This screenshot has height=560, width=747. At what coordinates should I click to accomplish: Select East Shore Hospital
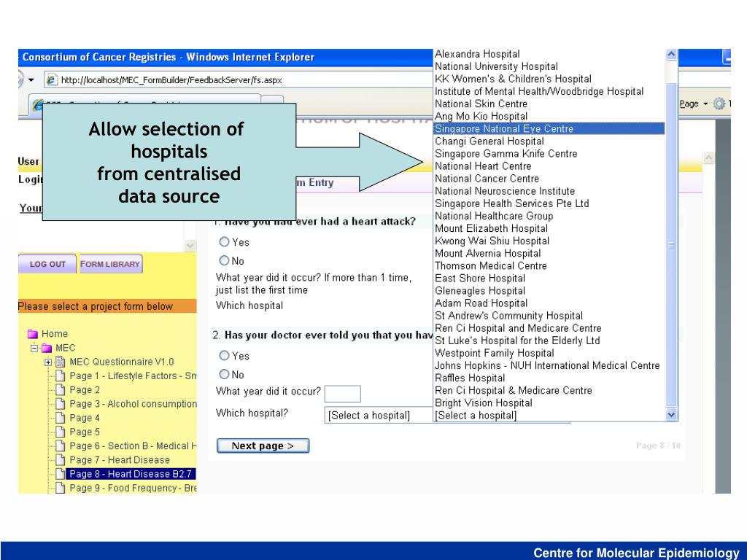[x=480, y=278]
